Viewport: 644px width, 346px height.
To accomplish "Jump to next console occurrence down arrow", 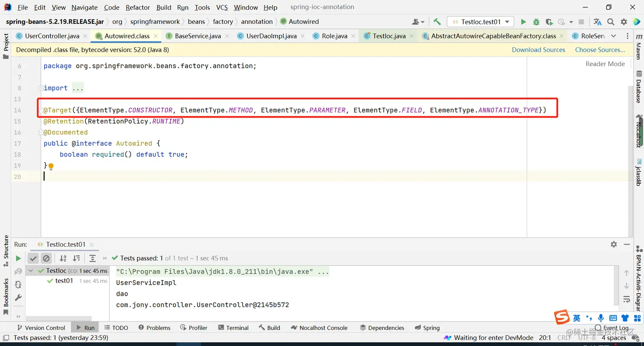I will click(x=627, y=286).
